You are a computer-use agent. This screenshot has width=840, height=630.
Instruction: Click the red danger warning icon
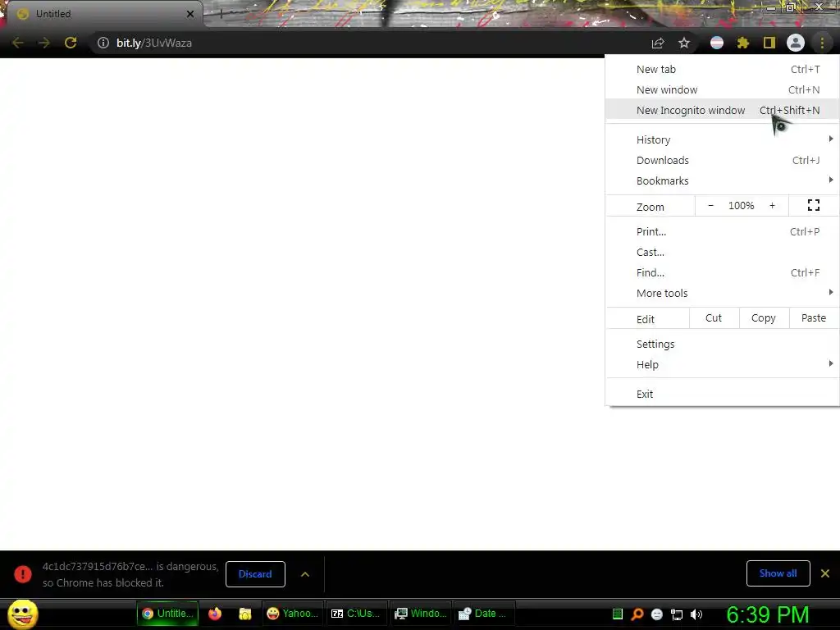22,573
